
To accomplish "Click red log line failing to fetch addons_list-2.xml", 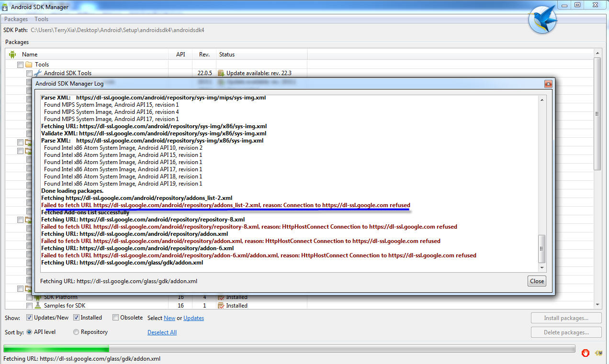I will 226,205.
